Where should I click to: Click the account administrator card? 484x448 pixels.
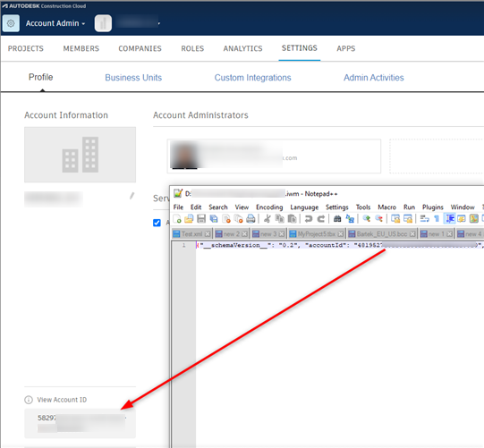[x=274, y=156]
